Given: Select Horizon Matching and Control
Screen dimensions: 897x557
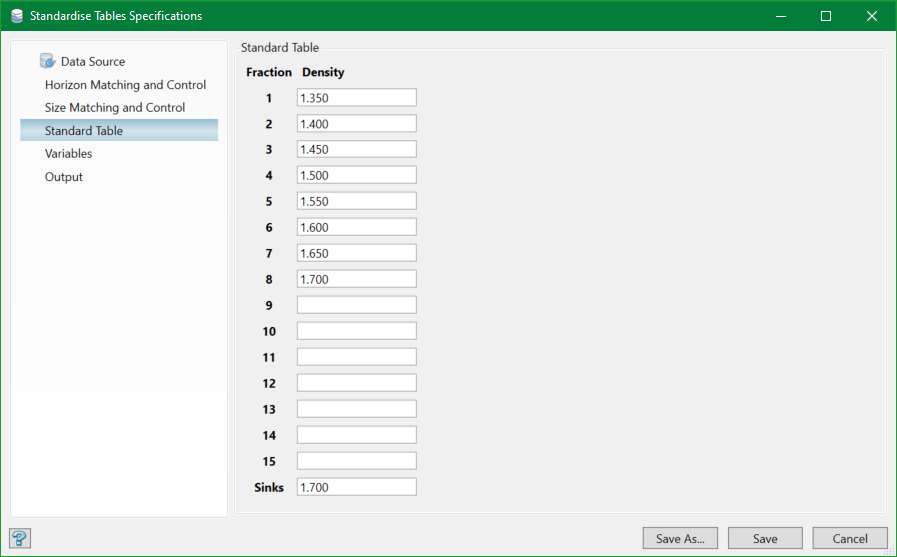Looking at the screenshot, I should click(125, 85).
